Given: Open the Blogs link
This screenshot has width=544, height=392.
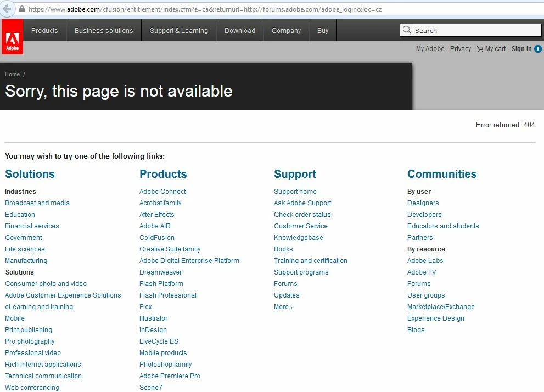Looking at the screenshot, I should [x=416, y=330].
